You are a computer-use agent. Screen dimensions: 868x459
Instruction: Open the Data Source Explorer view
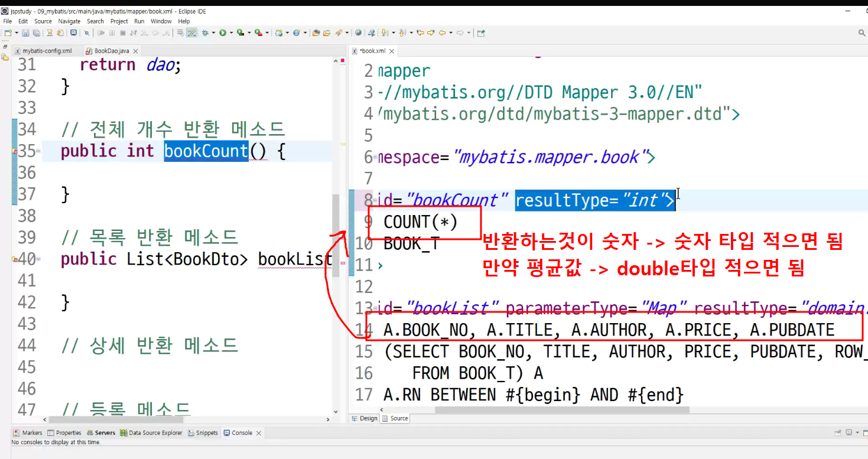(151, 433)
